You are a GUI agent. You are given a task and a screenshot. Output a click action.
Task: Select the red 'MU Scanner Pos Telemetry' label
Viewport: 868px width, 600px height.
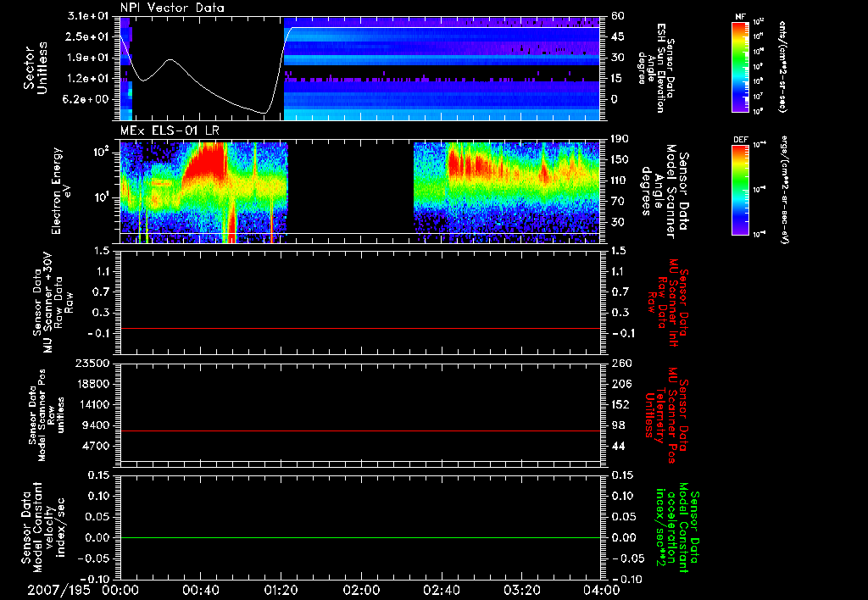(x=666, y=415)
